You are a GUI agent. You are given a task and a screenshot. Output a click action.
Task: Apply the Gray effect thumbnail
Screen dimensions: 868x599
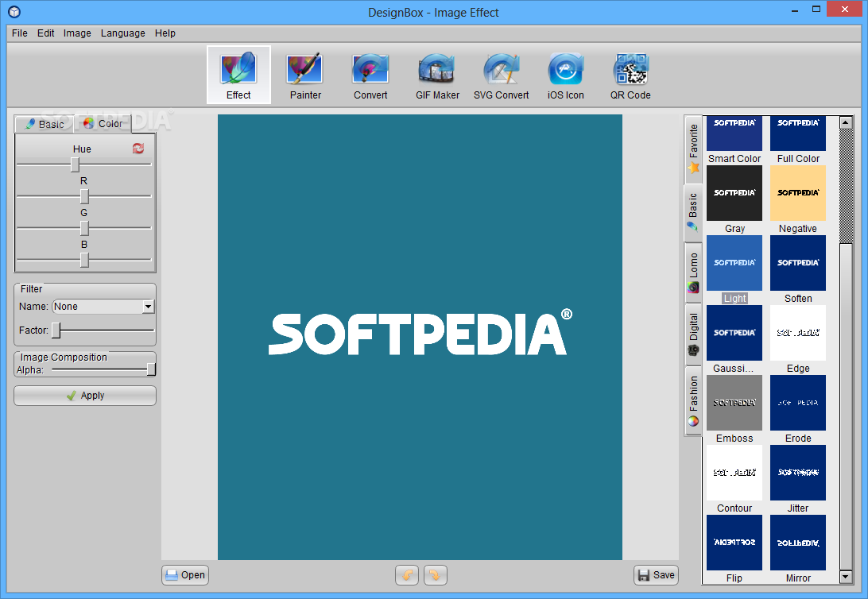734,193
